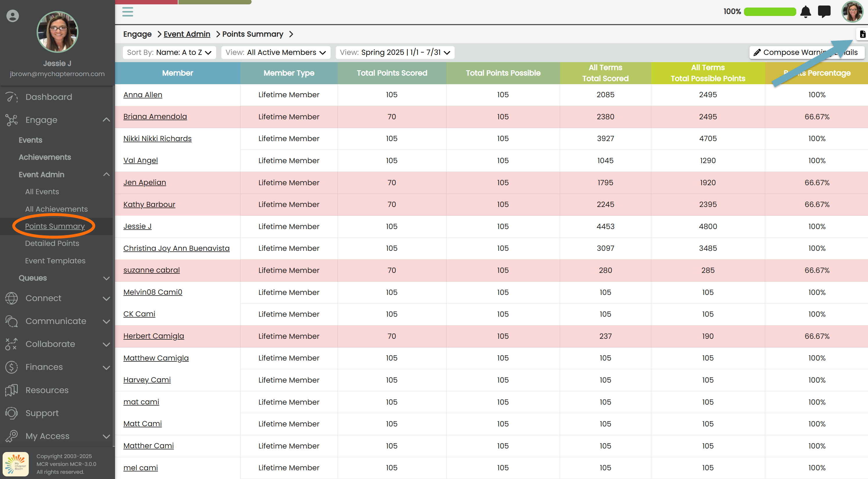Viewport: 868px width, 479px height.
Task: Open the Spring 2025 term dropdown
Action: click(x=395, y=53)
